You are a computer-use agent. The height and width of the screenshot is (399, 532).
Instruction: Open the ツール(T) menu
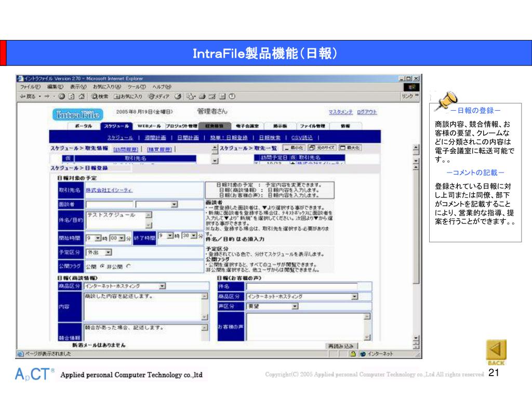pos(137,87)
